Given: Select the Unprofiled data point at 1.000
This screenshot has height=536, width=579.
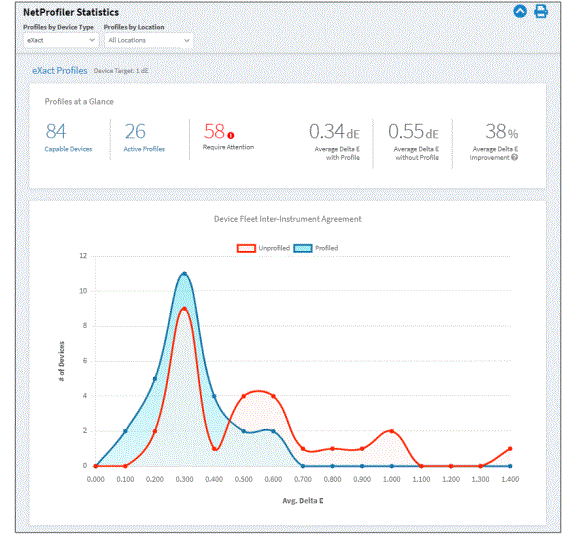Looking at the screenshot, I should pos(391,431).
